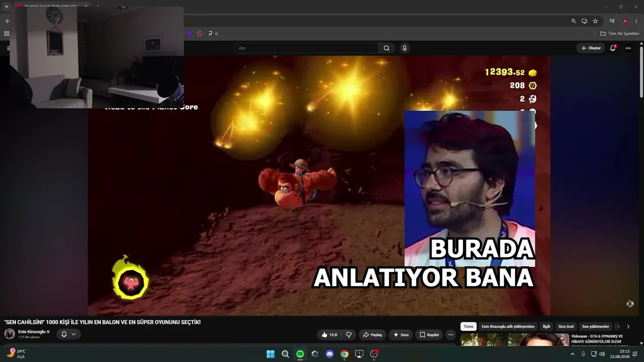
Task: Open network settings from tray
Action: click(x=594, y=354)
